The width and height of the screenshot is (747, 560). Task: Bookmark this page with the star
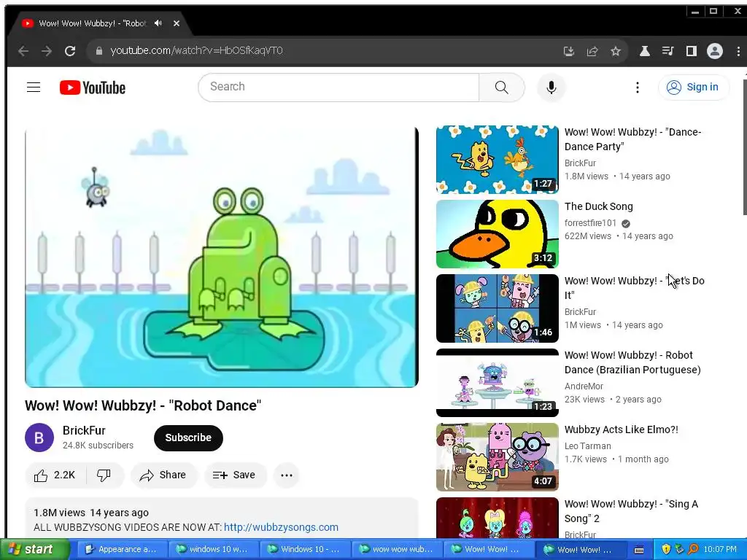click(616, 51)
